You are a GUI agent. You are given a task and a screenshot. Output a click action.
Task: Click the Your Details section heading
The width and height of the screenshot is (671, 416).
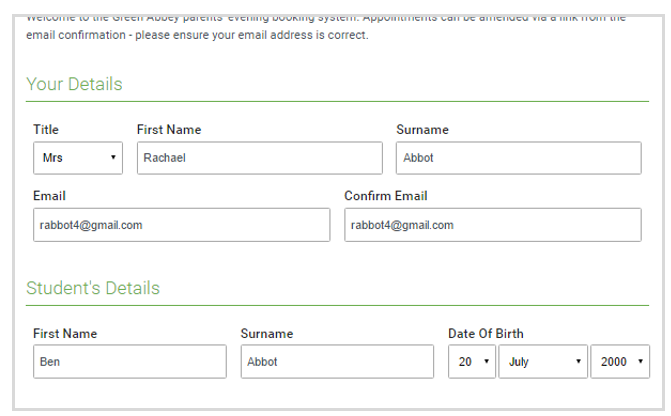[x=74, y=84]
